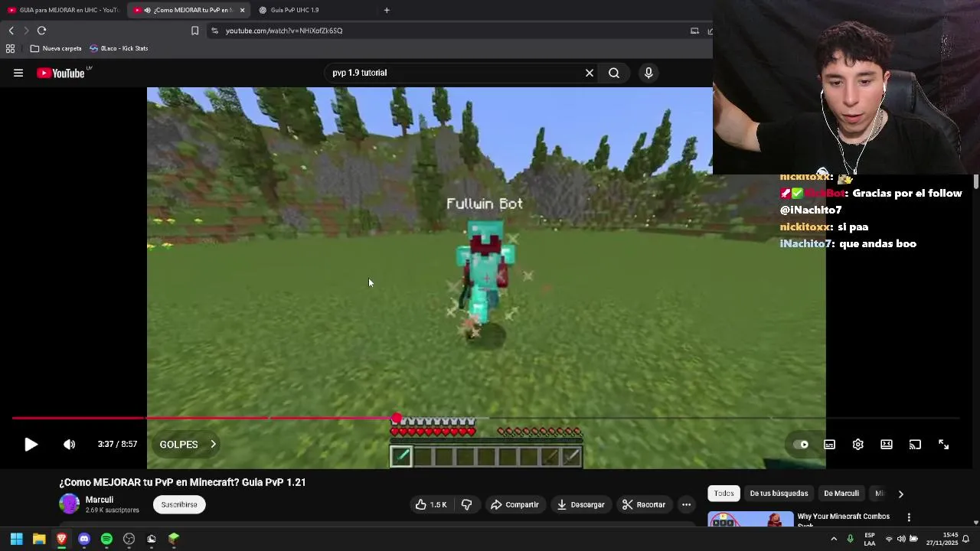The image size is (980, 551).
Task: Switch to 'Guia PvP UHC 1.9' tab
Action: tap(295, 10)
